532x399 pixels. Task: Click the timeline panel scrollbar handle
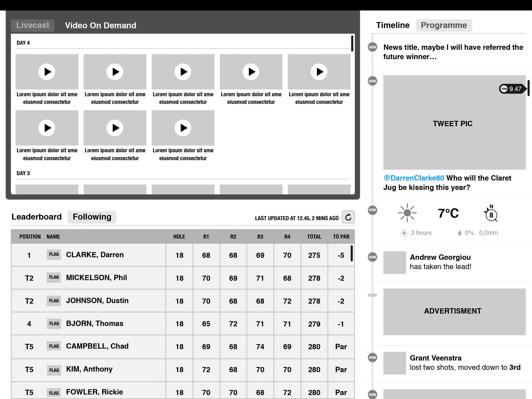click(528, 88)
